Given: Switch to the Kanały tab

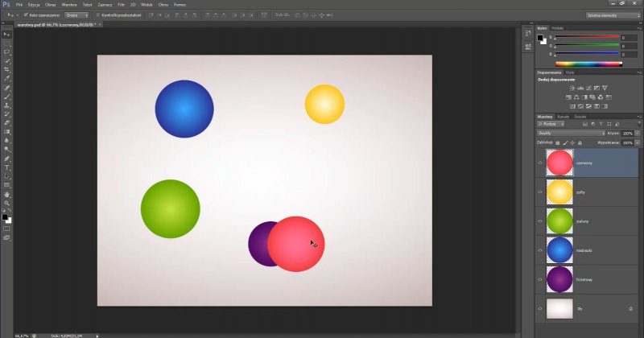Looking at the screenshot, I should [563, 117].
